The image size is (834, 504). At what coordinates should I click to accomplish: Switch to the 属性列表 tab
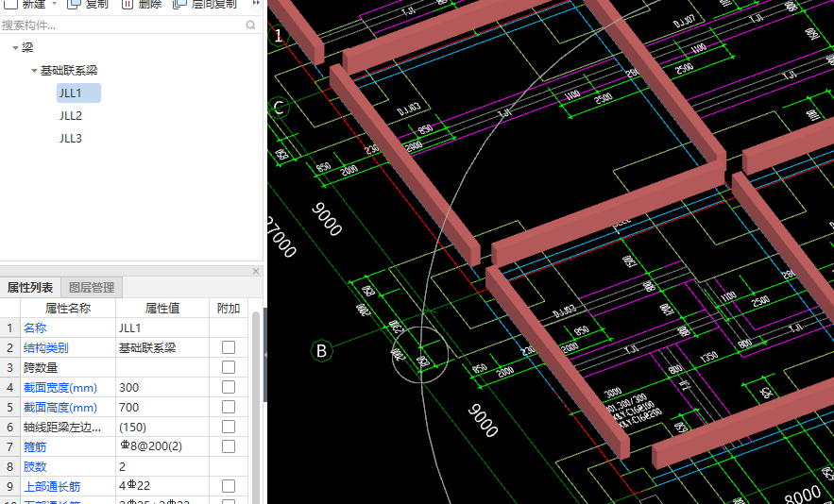click(30, 288)
